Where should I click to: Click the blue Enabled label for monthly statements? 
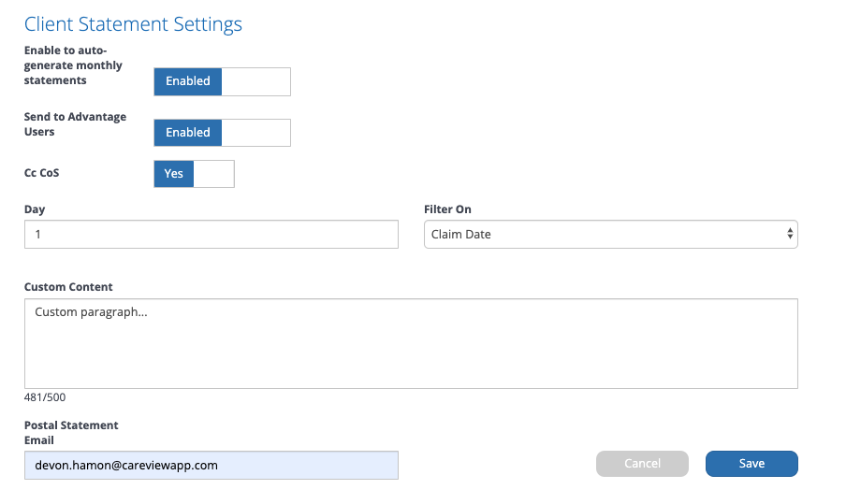188,81
